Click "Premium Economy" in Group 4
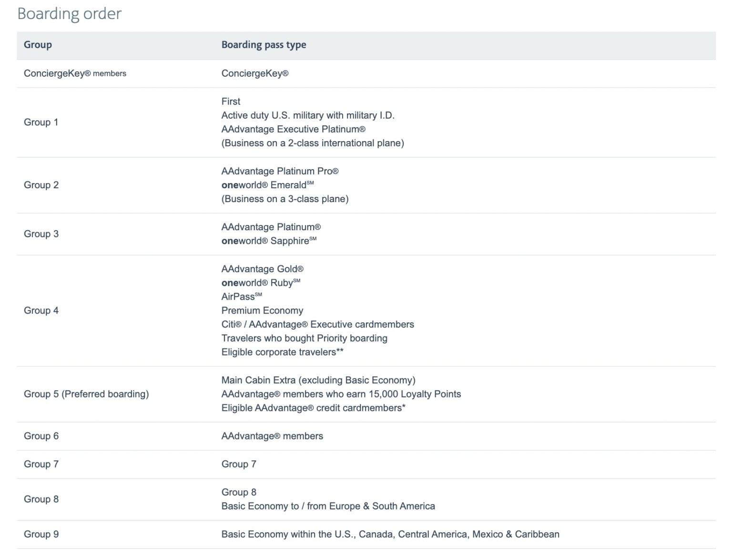 click(262, 310)
